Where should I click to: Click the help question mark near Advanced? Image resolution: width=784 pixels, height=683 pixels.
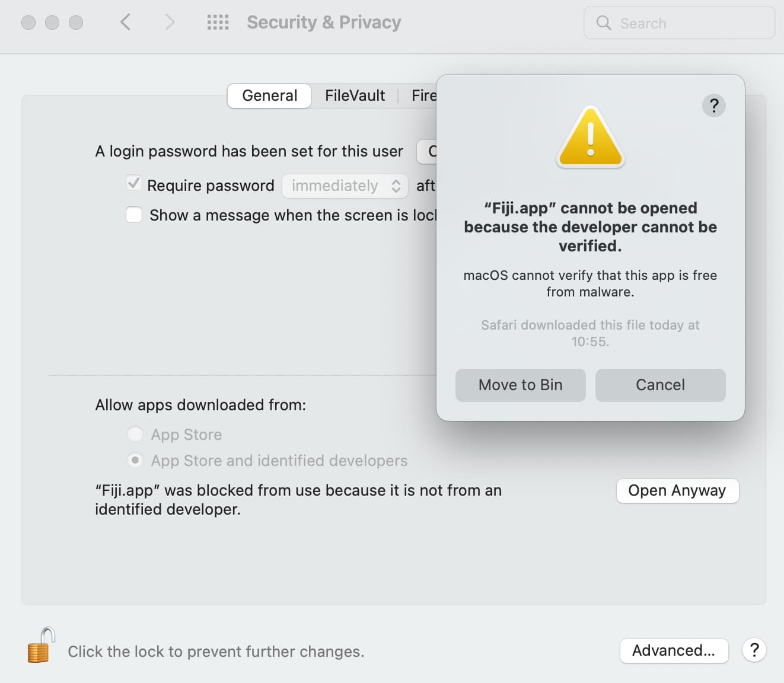pyautogui.click(x=754, y=650)
